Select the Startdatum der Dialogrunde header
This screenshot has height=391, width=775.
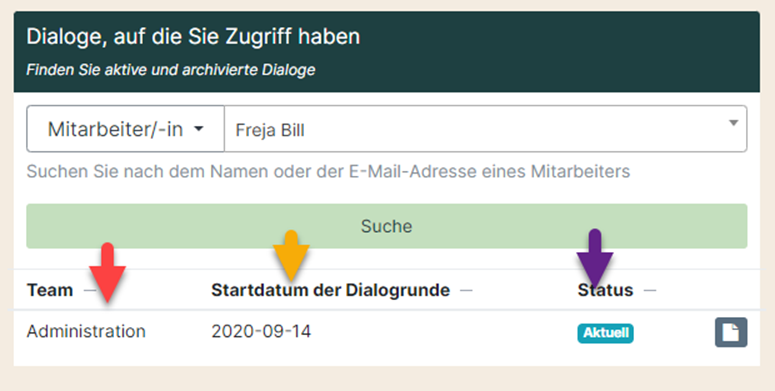pyautogui.click(x=331, y=290)
